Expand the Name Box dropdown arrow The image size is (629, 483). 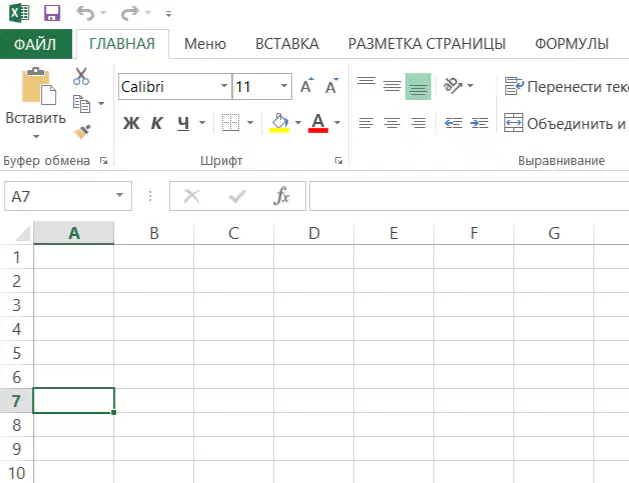120,195
